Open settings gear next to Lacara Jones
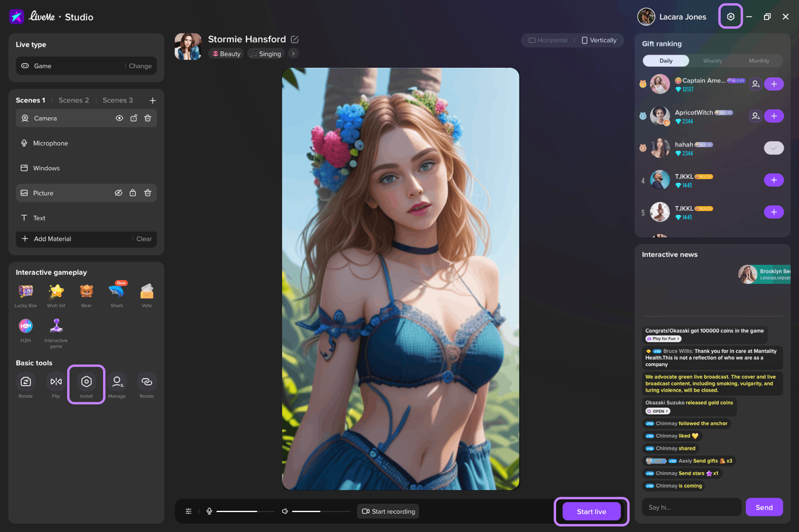This screenshot has width=799, height=532. (730, 17)
